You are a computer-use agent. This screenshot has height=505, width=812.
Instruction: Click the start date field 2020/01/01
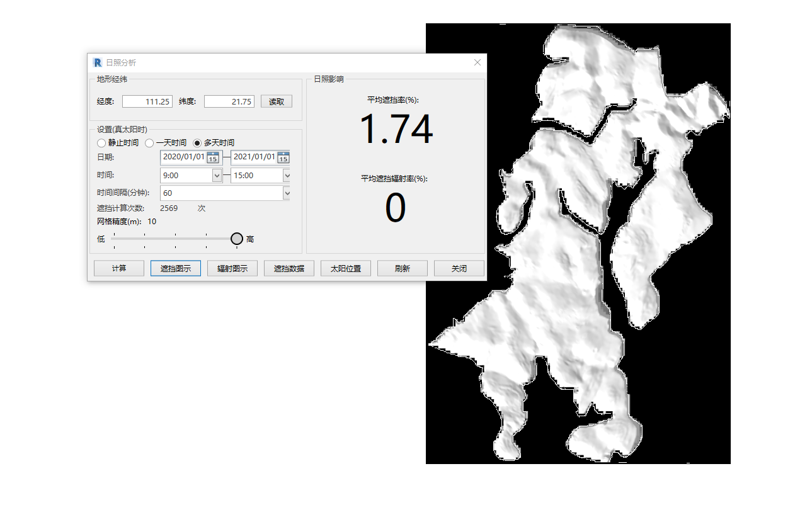tap(190, 157)
